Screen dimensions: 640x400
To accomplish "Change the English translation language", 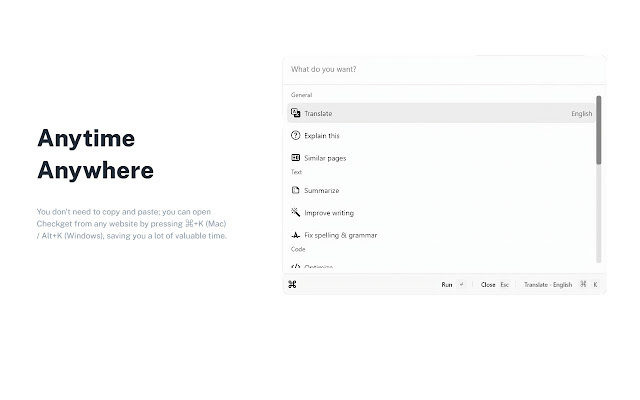I will tap(581, 114).
